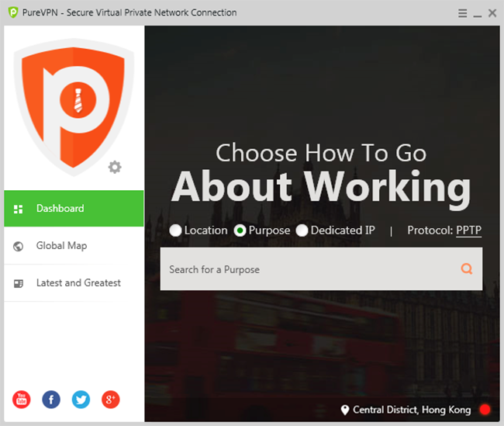Open the Global Map menu item

click(x=74, y=246)
